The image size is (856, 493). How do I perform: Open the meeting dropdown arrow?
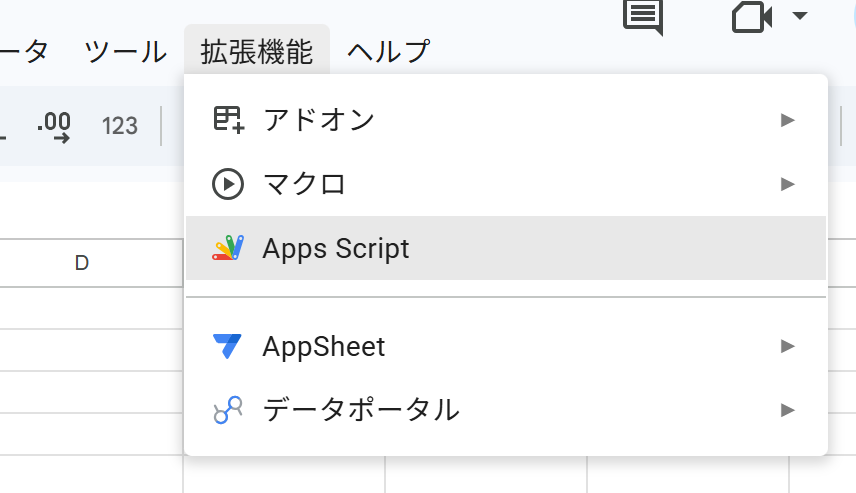point(800,16)
